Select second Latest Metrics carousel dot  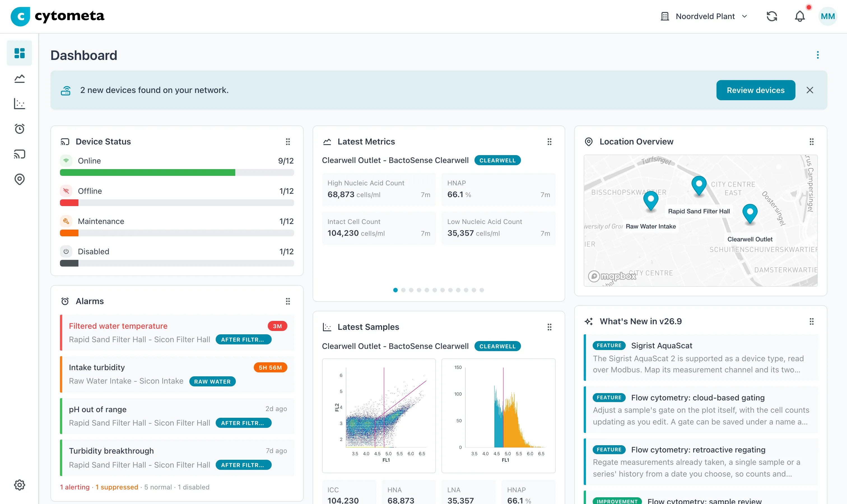tap(403, 290)
